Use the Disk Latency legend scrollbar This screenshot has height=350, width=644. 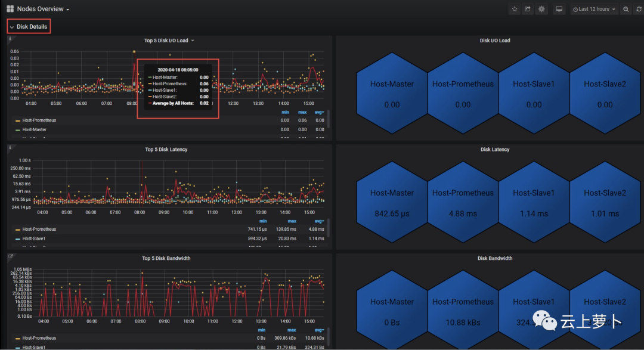(328, 228)
